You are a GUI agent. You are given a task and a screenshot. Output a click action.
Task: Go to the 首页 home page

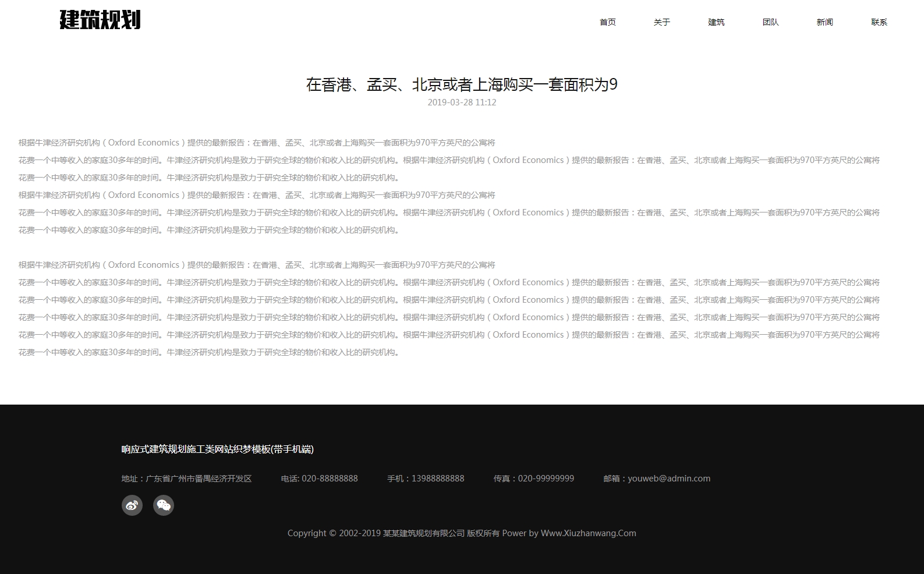607,22
